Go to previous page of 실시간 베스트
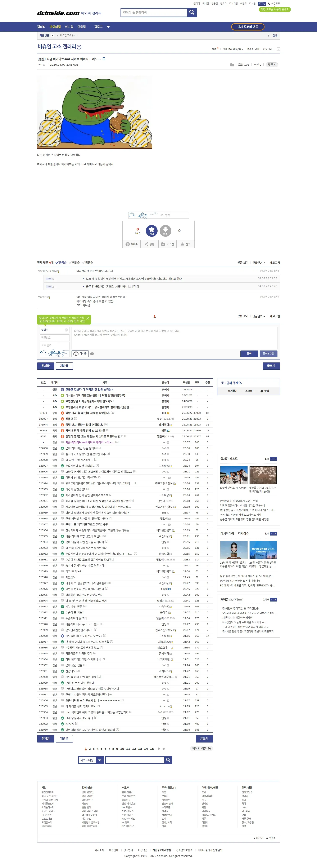Viewport: 317px width, 868px height. (272, 459)
